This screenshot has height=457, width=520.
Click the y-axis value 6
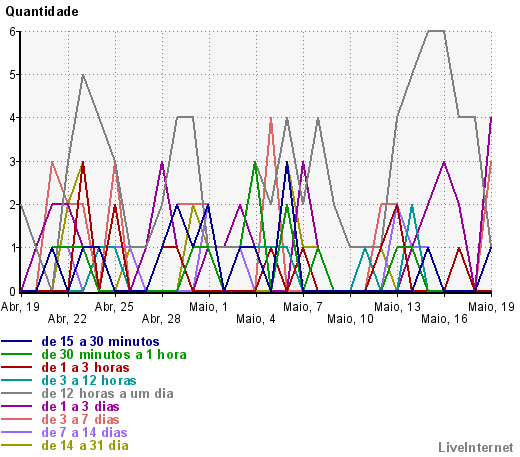[12, 32]
